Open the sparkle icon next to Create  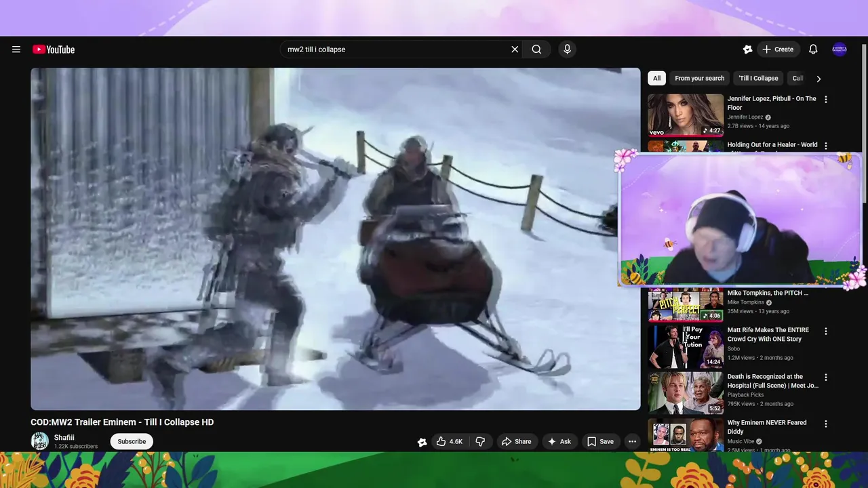point(747,49)
